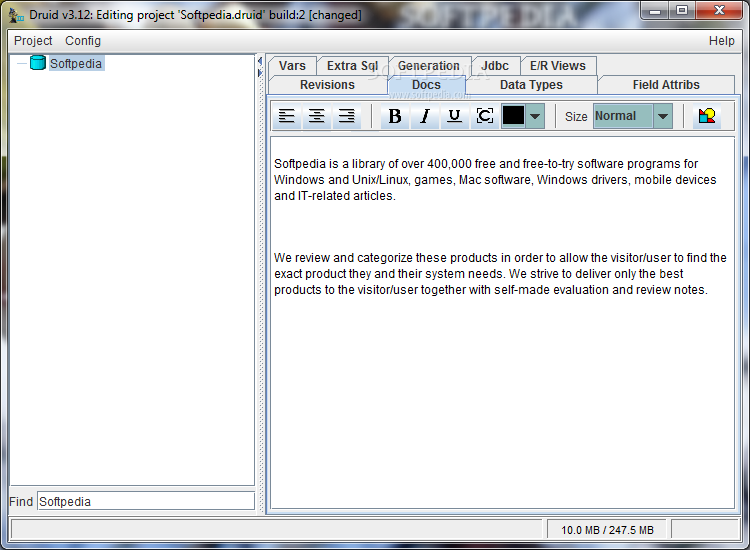Maximize the Druid window
Viewport: 750px width, 550px height.
tap(682, 11)
